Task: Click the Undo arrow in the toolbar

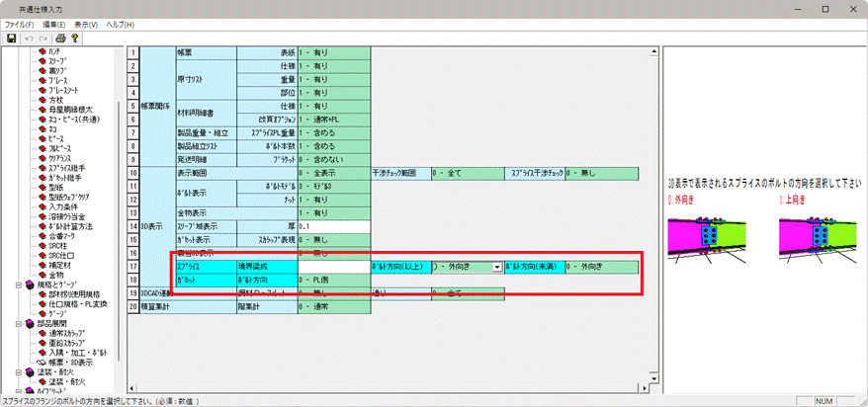Action: pyautogui.click(x=28, y=38)
